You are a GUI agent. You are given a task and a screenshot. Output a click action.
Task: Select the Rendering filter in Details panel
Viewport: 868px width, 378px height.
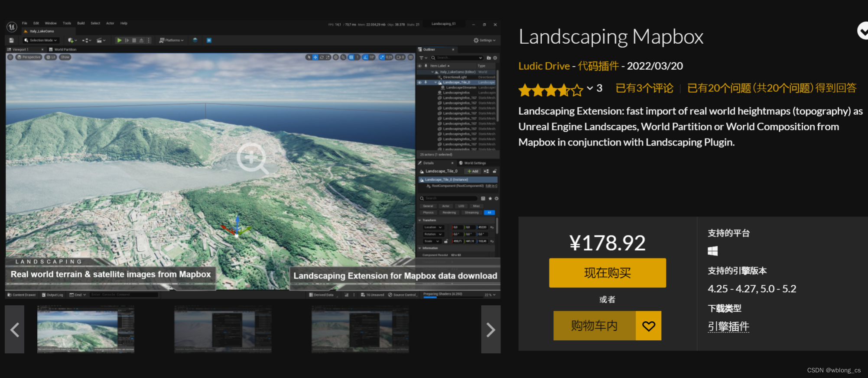(449, 213)
